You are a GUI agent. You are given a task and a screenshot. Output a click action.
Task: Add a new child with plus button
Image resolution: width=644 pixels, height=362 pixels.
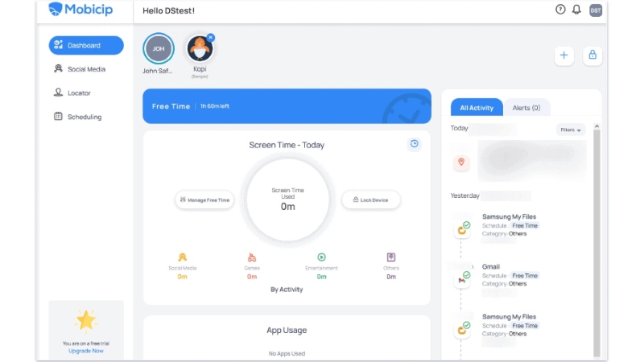tap(564, 55)
